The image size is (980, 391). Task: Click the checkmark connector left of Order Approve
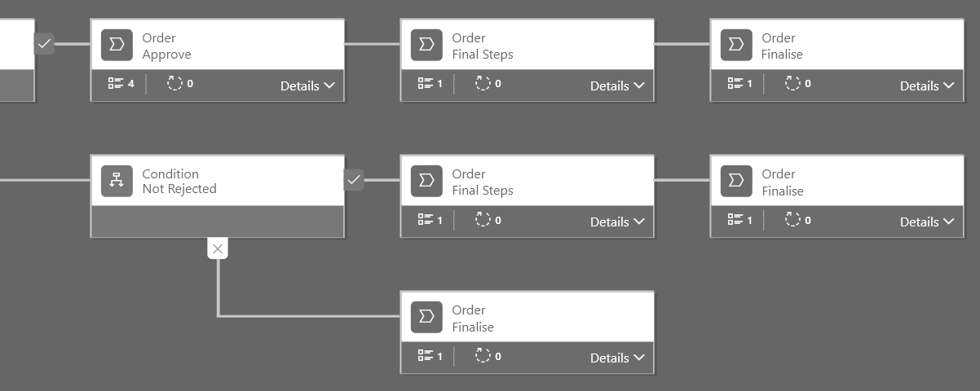(x=44, y=43)
